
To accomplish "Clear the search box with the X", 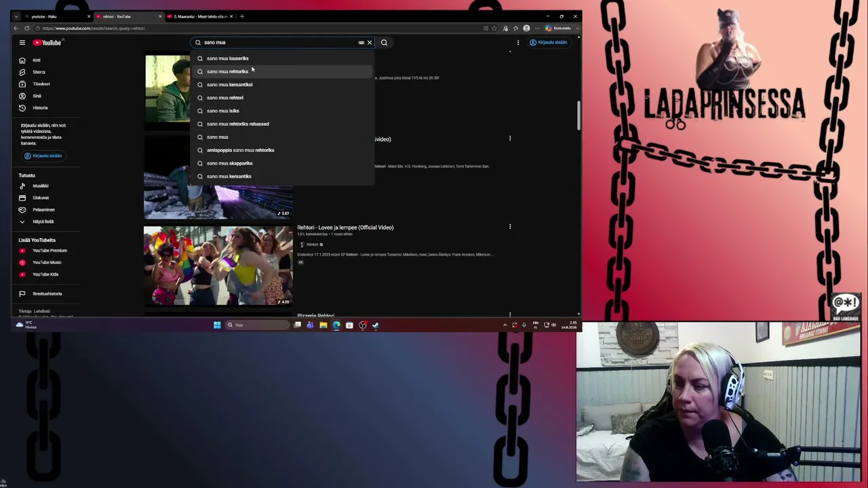I will 370,43.
